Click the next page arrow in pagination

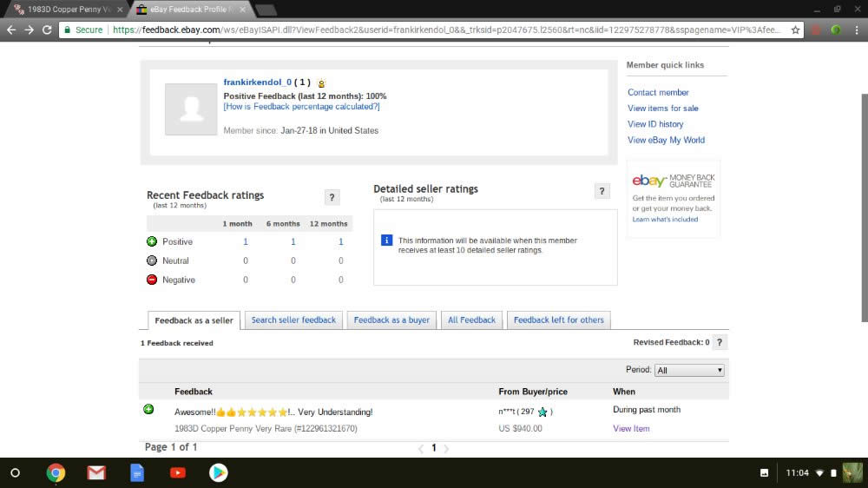pos(446,448)
